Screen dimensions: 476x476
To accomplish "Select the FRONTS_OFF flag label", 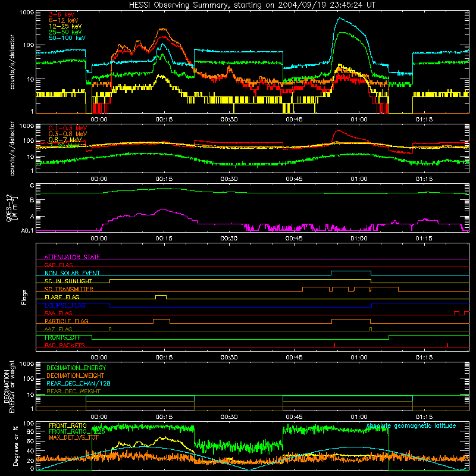I will [62, 337].
